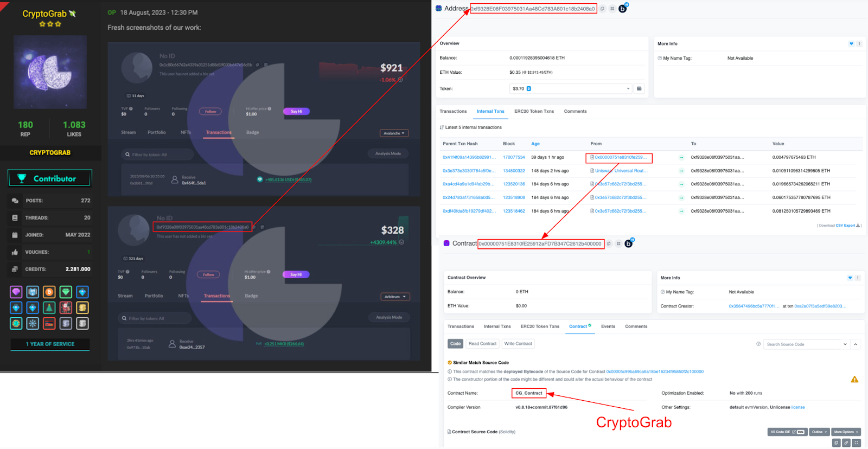Click the orange Bitcoin badge in the forum profile

point(49,292)
